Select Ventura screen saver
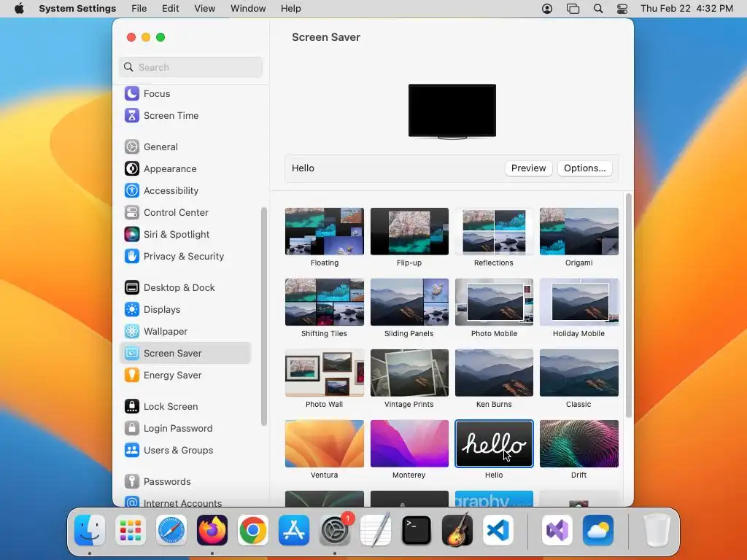This screenshot has width=747, height=560. pos(325,444)
